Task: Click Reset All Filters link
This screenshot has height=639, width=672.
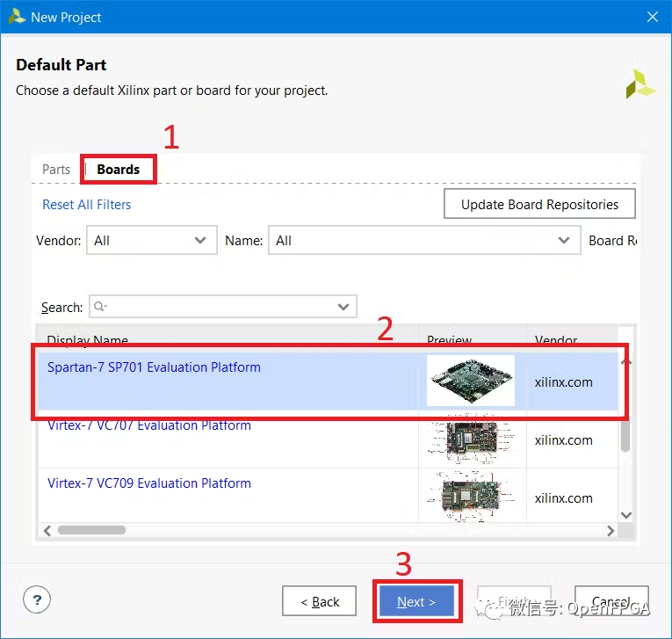Action: point(87,205)
